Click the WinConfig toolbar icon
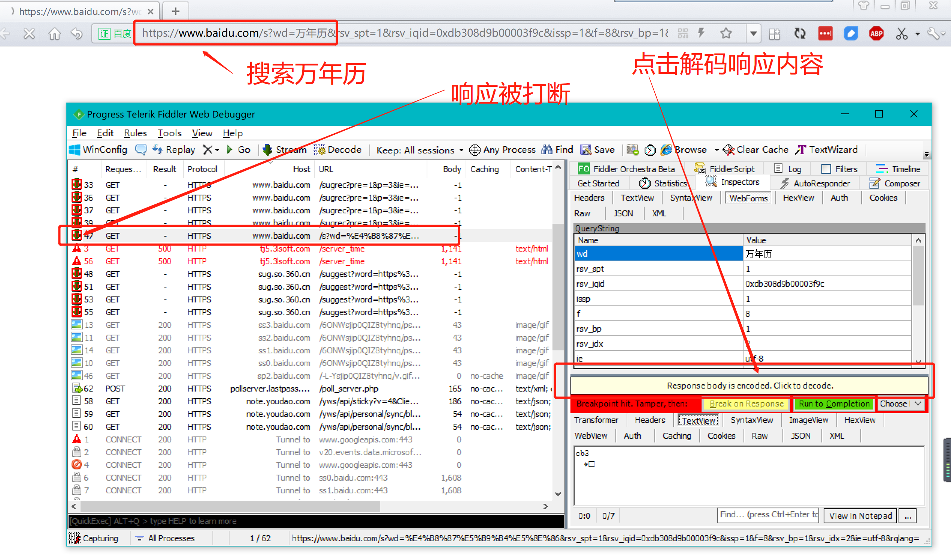951x560 pixels. 75,150
